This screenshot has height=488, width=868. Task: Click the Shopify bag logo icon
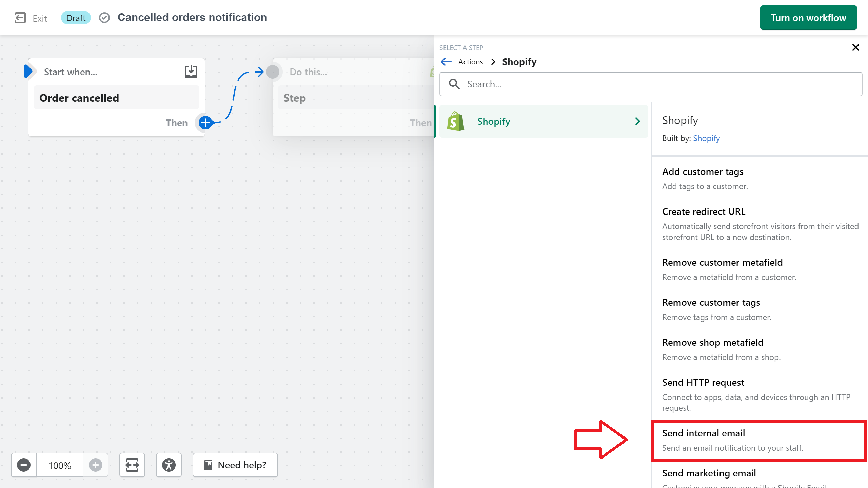pos(455,121)
